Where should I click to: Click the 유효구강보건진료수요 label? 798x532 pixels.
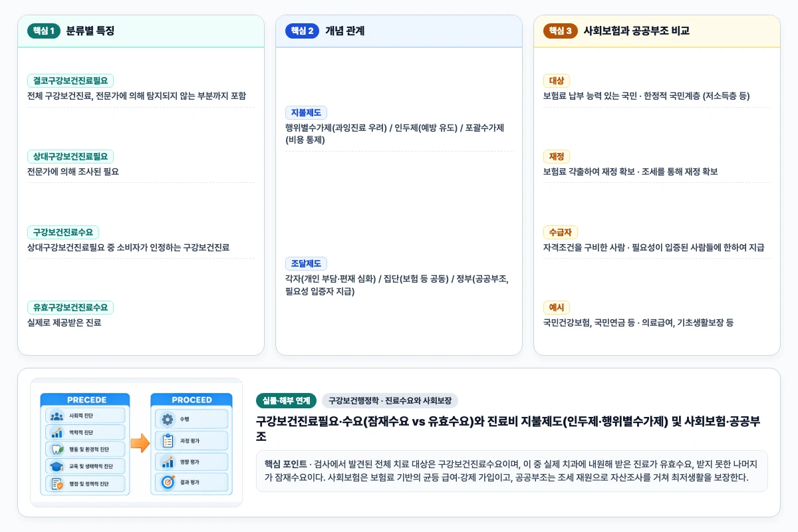(70, 307)
